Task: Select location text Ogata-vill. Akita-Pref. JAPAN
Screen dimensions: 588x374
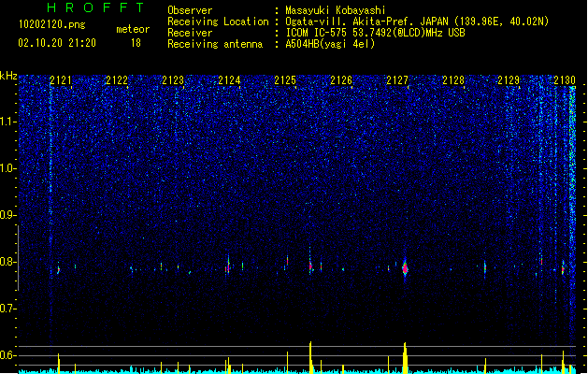Action: pyautogui.click(x=366, y=22)
